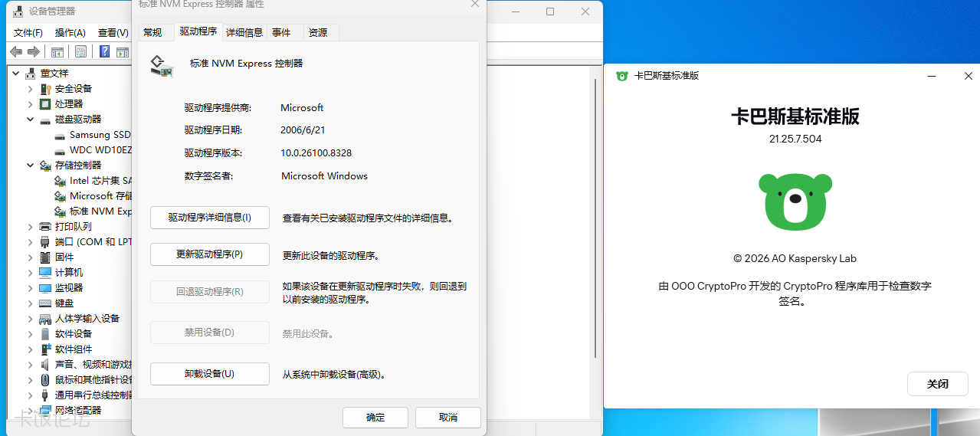The image size is (980, 436).
Task: Switch to the 详细信息 tab
Action: 244,32
